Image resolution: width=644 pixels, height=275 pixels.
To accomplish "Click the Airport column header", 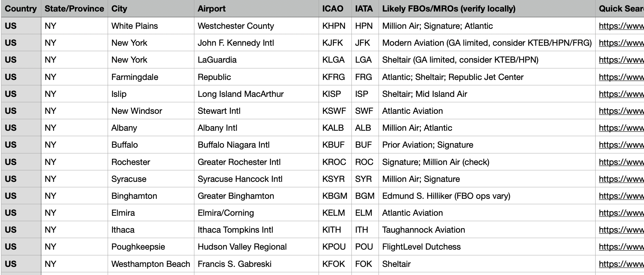I will 256,9.
